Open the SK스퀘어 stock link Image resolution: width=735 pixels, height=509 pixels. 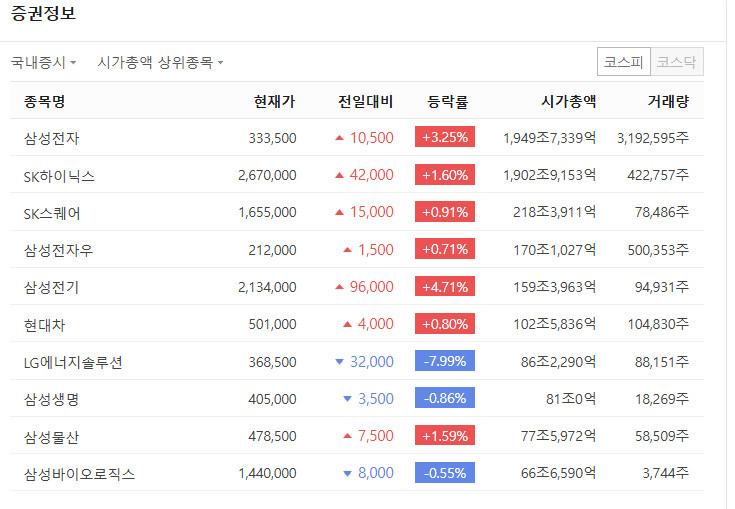[x=52, y=213]
